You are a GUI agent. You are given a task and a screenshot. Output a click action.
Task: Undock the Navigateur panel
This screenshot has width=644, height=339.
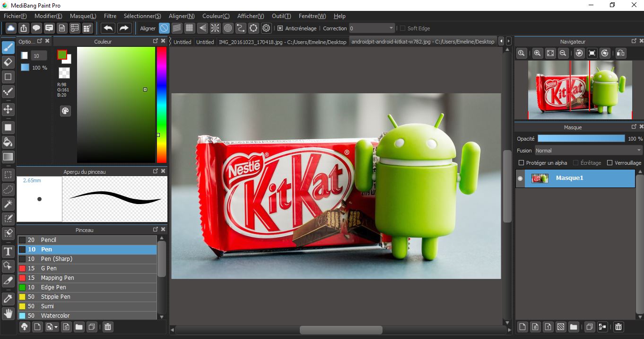click(634, 41)
